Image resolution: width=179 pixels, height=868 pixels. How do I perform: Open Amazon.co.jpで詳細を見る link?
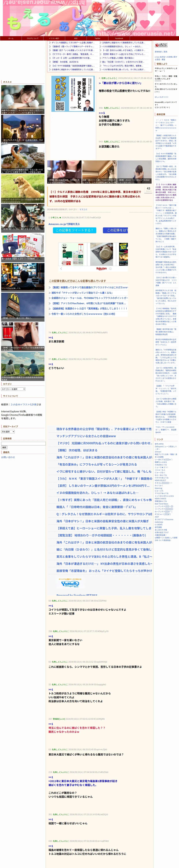tap(64, 224)
